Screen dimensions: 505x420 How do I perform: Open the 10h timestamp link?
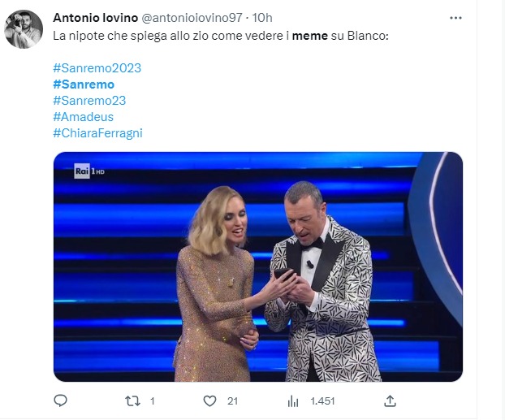(263, 18)
